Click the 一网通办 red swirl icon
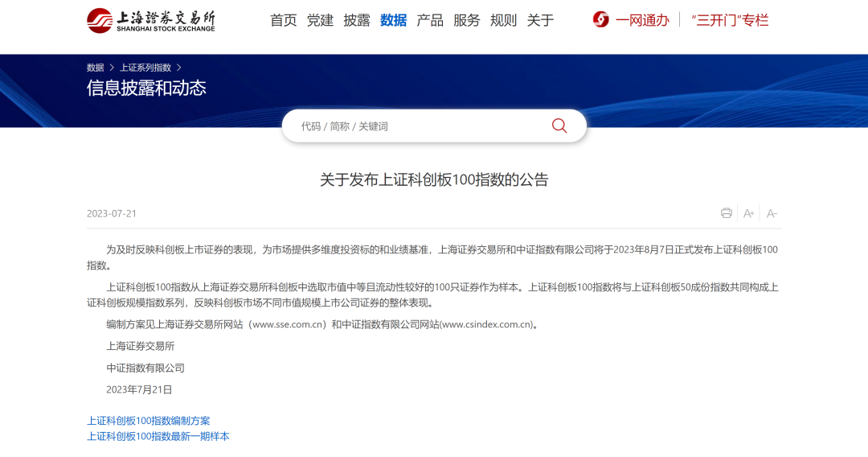Screen dimensions: 868x457 click(600, 20)
